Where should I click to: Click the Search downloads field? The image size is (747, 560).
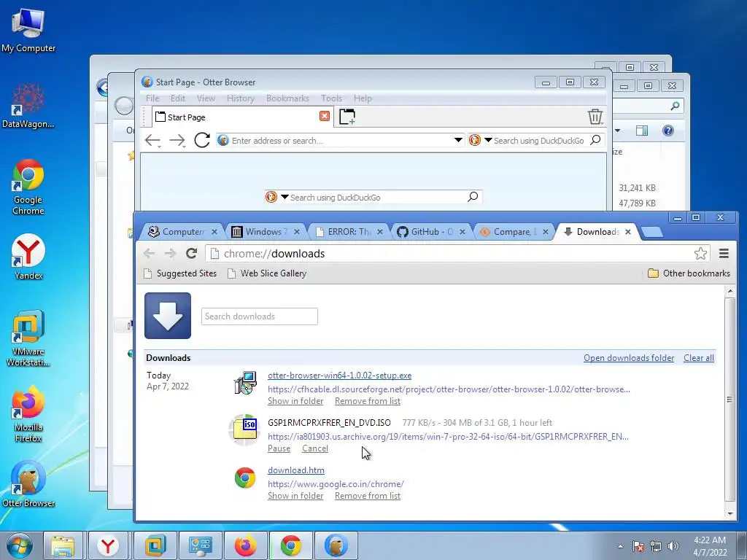click(259, 316)
